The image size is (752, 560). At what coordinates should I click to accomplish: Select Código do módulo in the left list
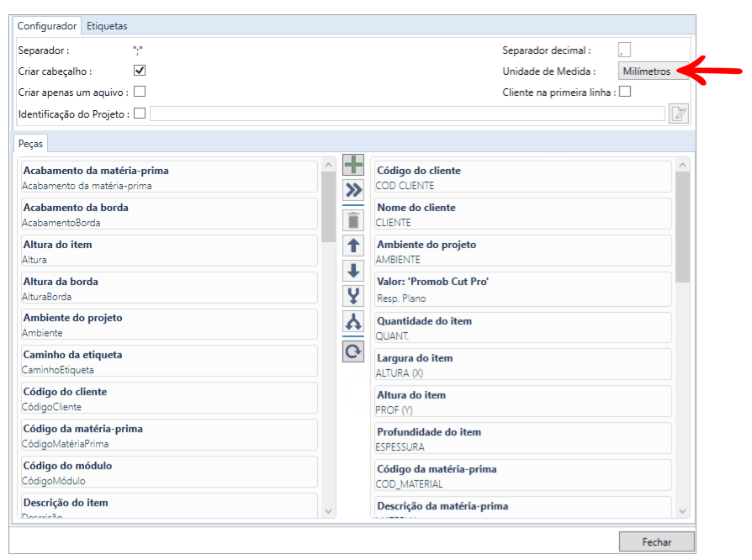(169, 473)
